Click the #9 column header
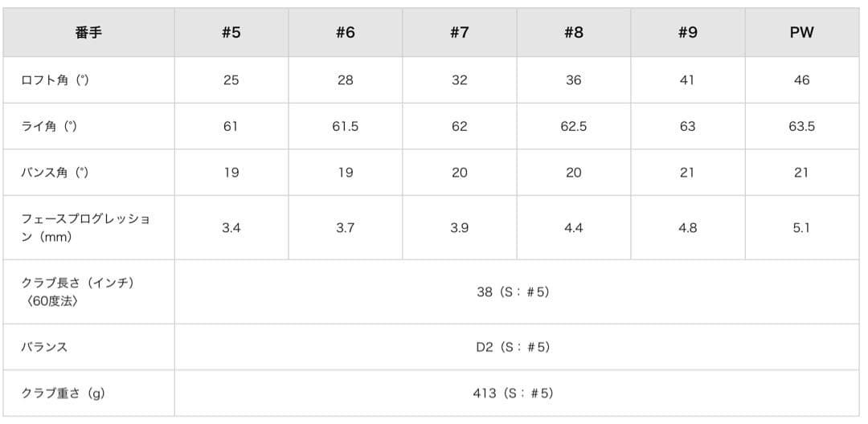Viewport: 868px width, 424px height. point(687,33)
